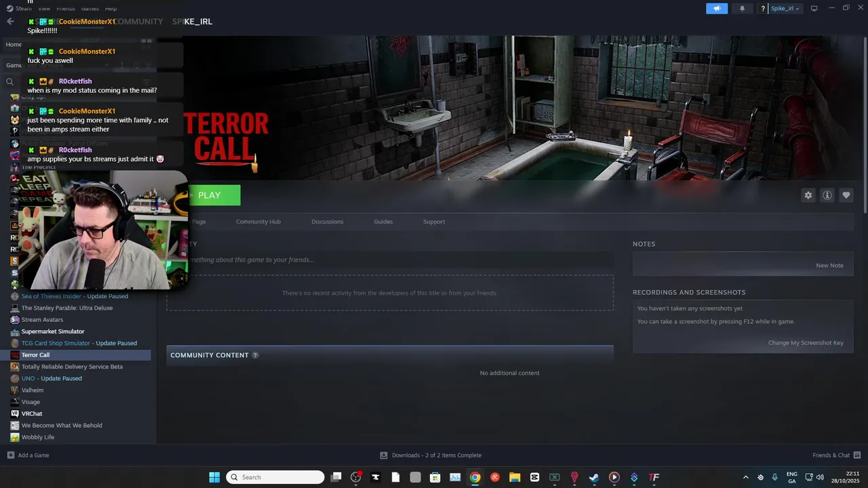Open the game info icon
The width and height of the screenshot is (868, 488).
point(827,195)
